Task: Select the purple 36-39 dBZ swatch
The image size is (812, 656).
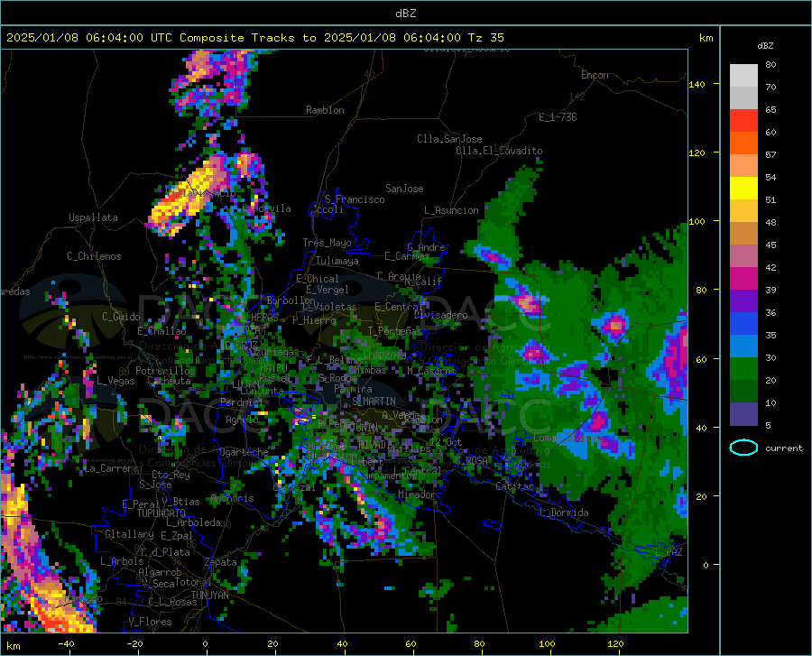Action: 743,300
